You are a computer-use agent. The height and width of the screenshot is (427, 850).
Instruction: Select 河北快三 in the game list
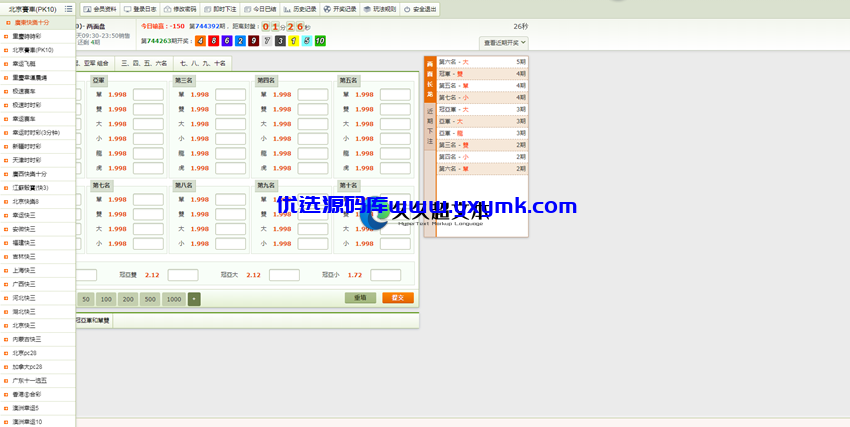[x=38, y=298]
